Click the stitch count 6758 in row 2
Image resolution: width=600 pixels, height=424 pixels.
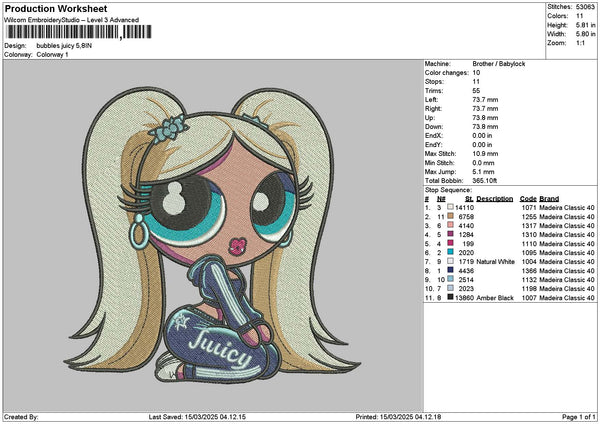click(x=466, y=217)
